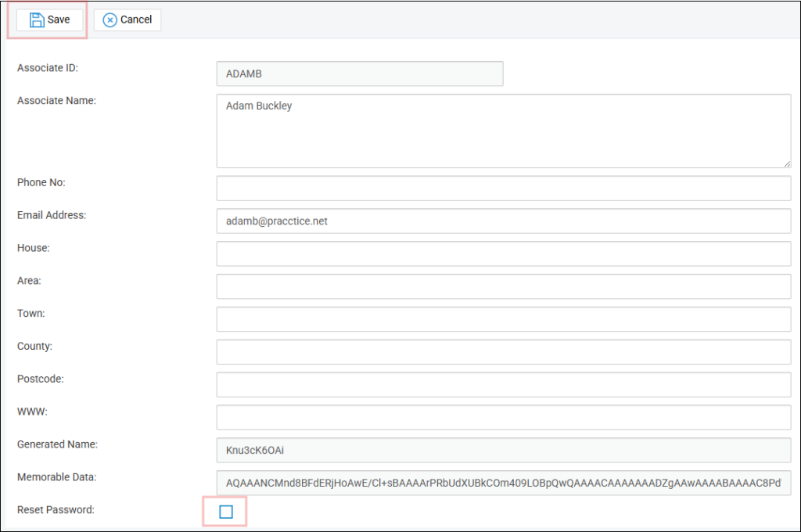
Task: Click the Reset Password label
Action: coord(56,510)
